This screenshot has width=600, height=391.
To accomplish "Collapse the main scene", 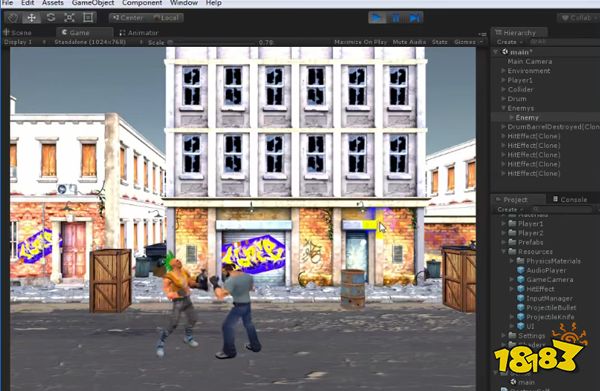I will (496, 52).
